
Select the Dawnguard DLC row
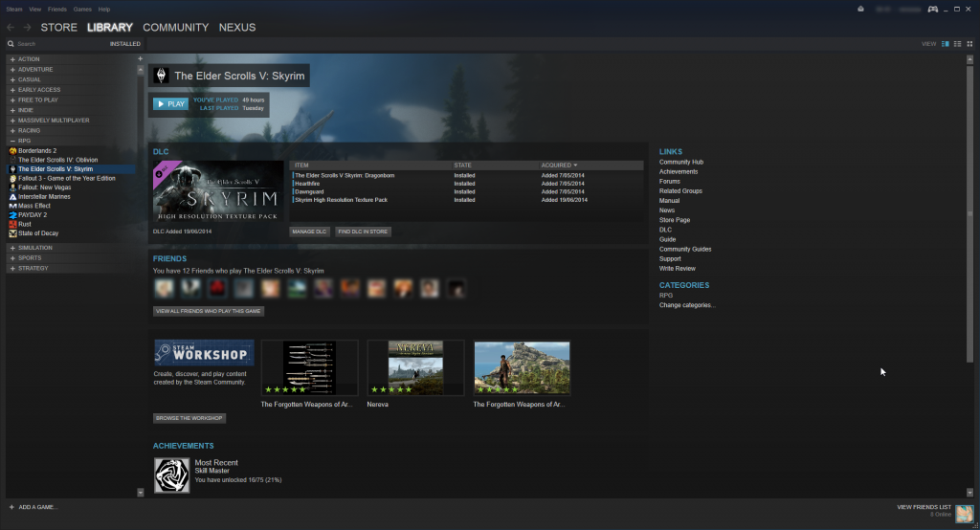(467, 192)
